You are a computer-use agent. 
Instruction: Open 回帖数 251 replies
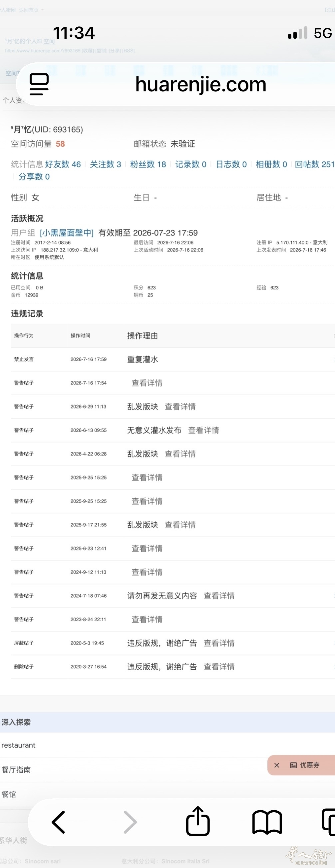pyautogui.click(x=314, y=164)
